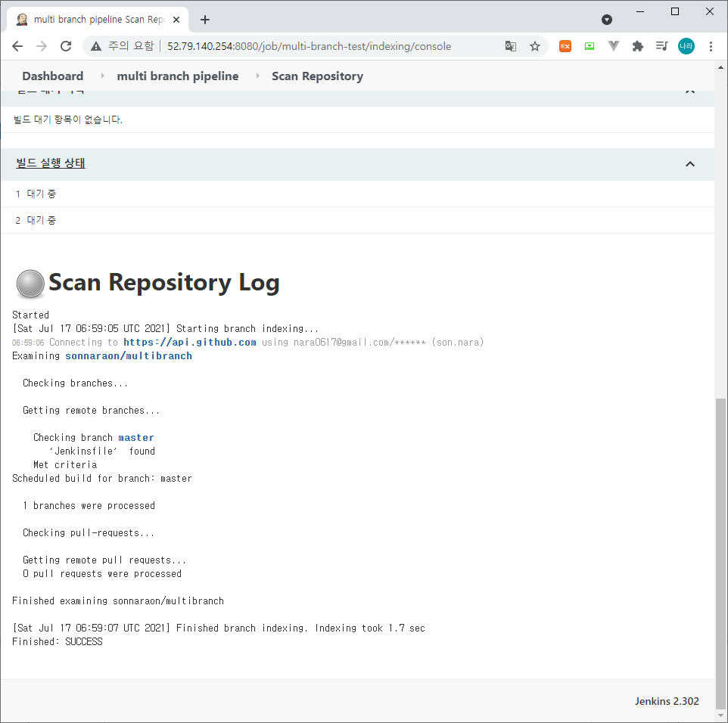This screenshot has width=728, height=723.
Task: Click the Scan Repository Log heading
Action: pyautogui.click(x=164, y=283)
